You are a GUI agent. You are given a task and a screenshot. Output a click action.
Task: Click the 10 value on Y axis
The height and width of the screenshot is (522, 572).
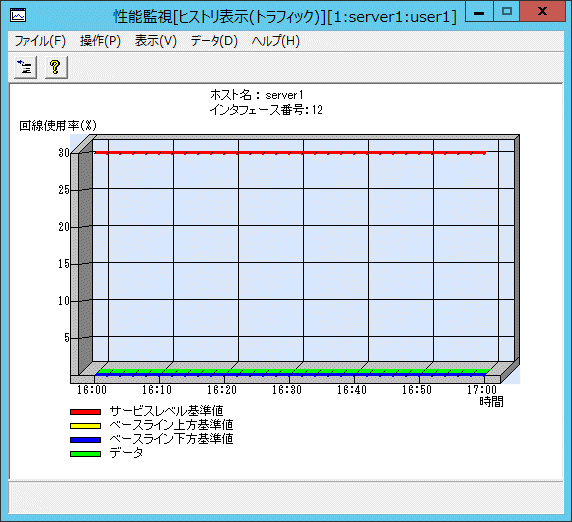[64, 301]
